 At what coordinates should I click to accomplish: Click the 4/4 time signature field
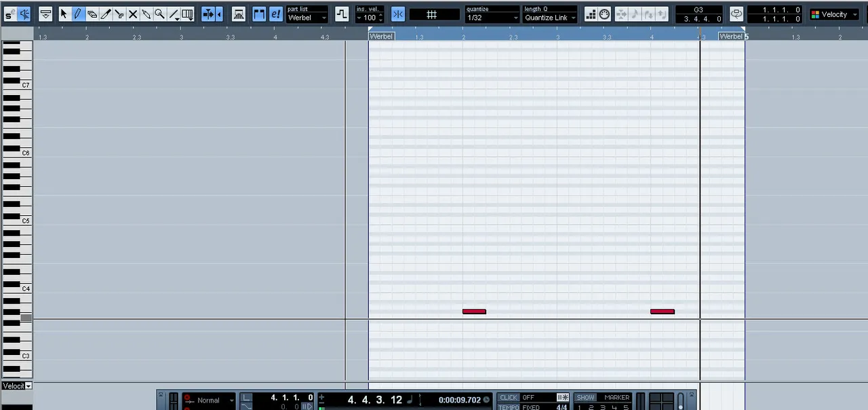click(561, 407)
